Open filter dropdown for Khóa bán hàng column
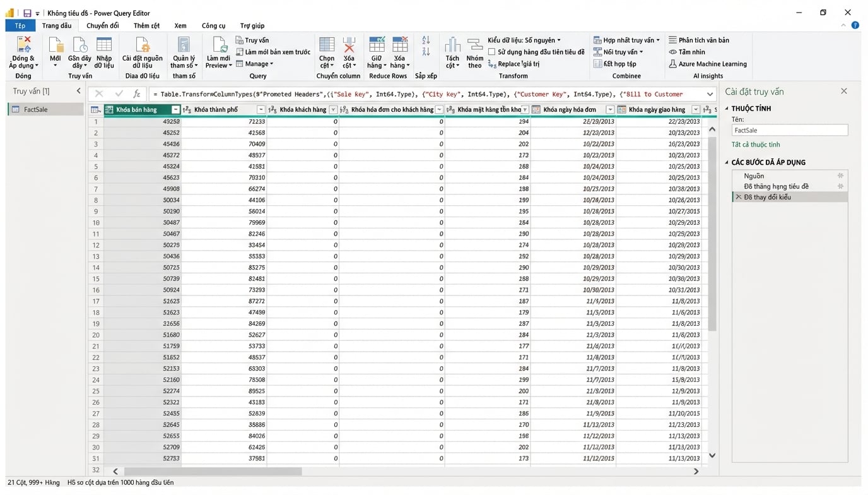The image size is (868, 495). coord(176,110)
